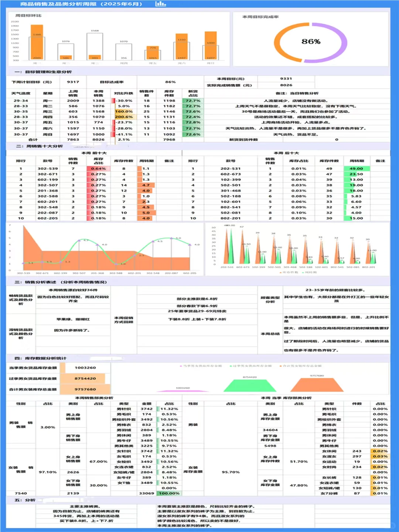Select the 下装8.8折 上装+下装7.8折 cell
Image resolution: width=399 pixels, height=532 pixels.
pyautogui.click(x=197, y=319)
